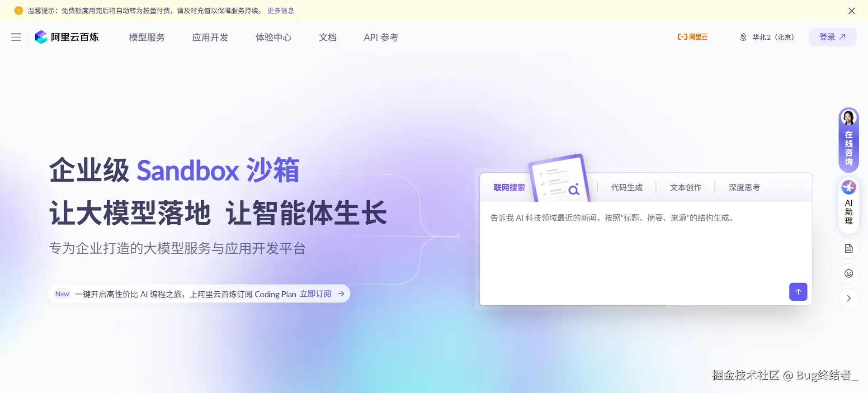Click the orange warning icon in the banner

tap(19, 10)
